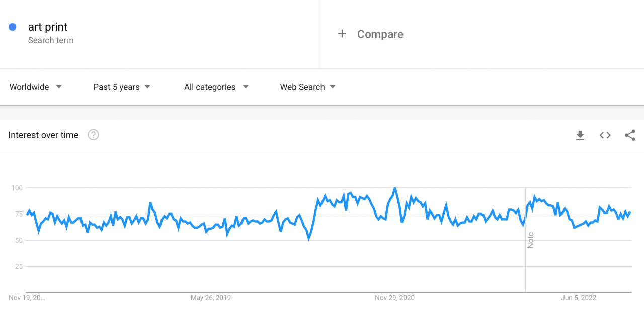Viewport: 644px width, 320px height.
Task: Click the blue legend dot beside art print
Action: (12, 27)
